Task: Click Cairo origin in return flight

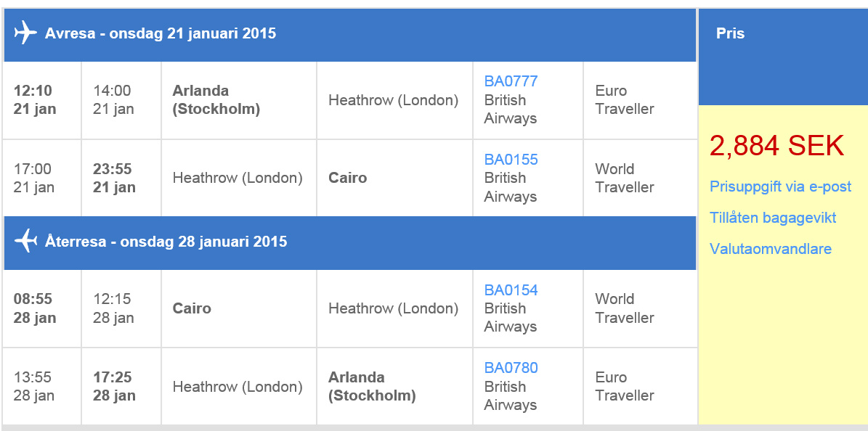Action: (192, 308)
